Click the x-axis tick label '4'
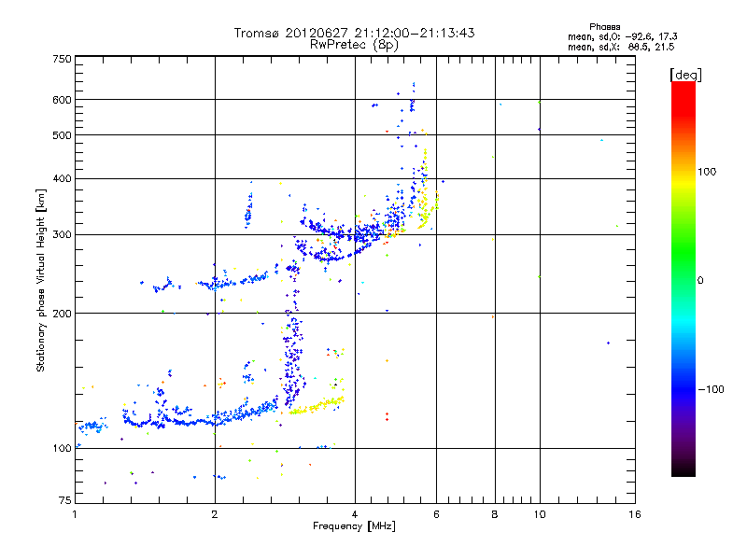Viewport: 747px width, 560px height. click(x=355, y=514)
